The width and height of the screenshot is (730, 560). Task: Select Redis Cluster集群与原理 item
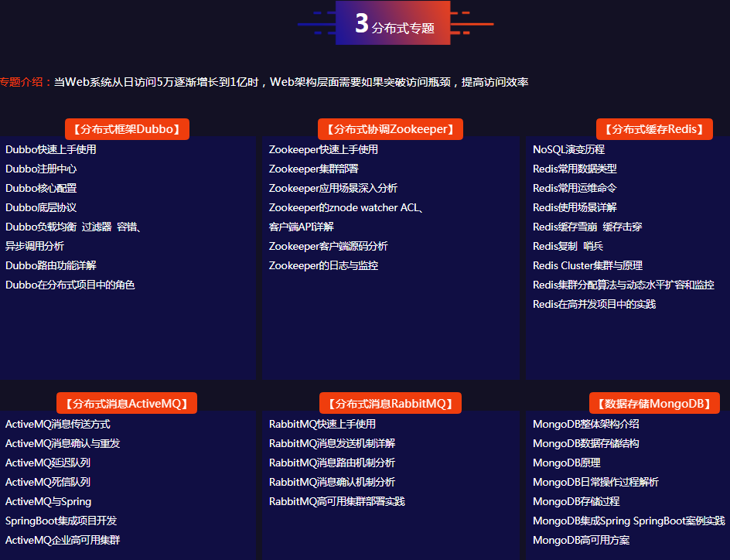[588, 265]
